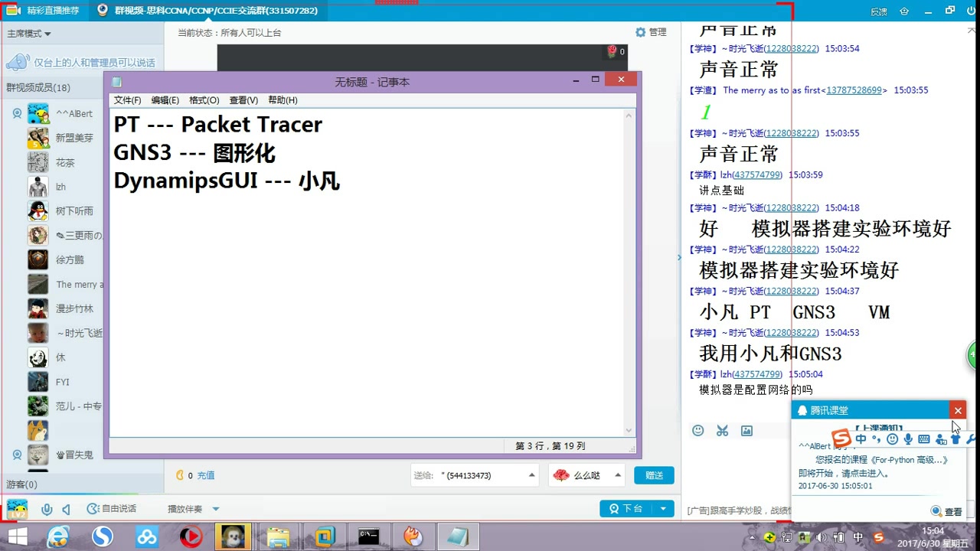Open Notepad 格式(O) menu

point(204,100)
